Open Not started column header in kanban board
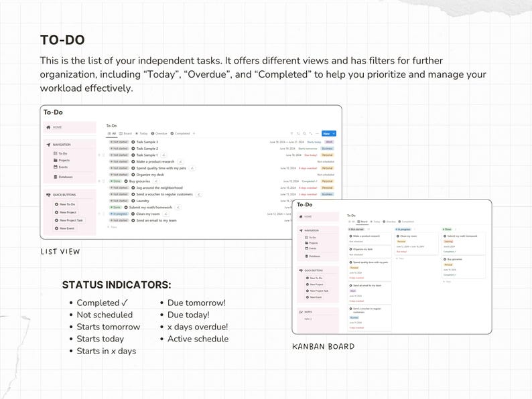The height and width of the screenshot is (399, 532). 356,230
